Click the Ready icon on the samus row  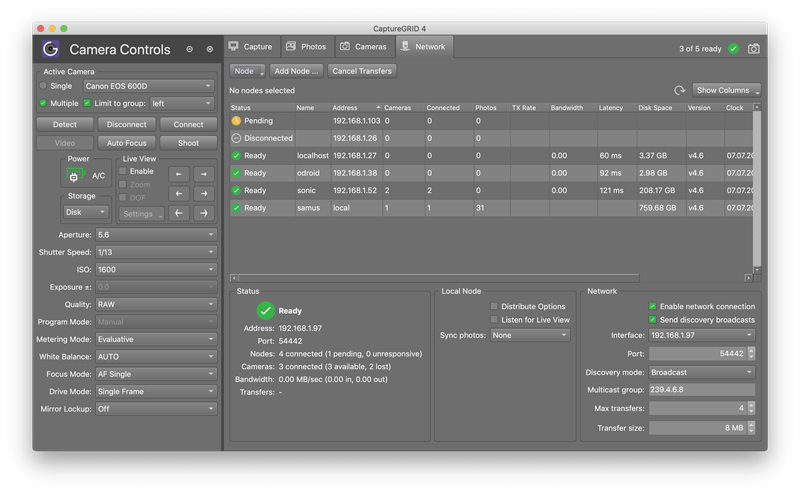[236, 208]
